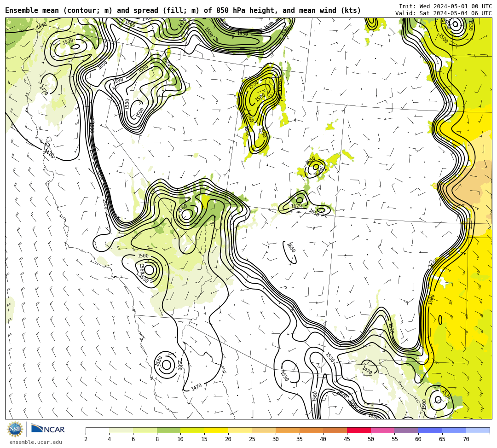Pick the blue 60–65 m colorbar segment
This screenshot has width=497, height=448.
pyautogui.click(x=430, y=430)
